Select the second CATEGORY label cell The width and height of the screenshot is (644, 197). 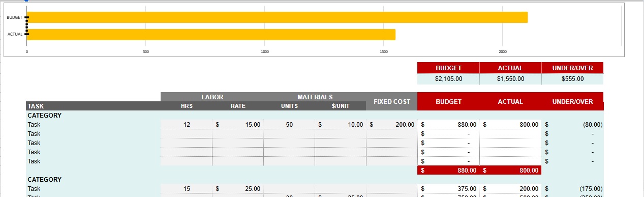93,179
